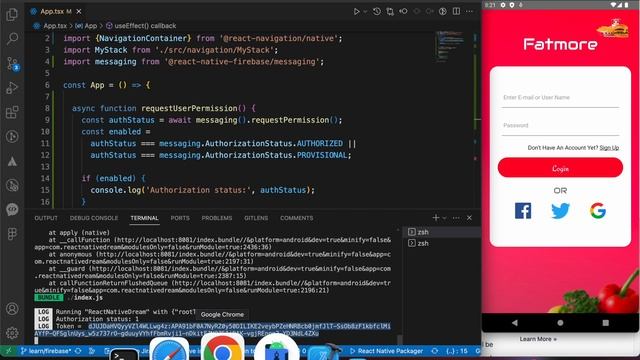Click the sync changes icon in status bar
Screen dimensions: 640x360
click(78, 351)
